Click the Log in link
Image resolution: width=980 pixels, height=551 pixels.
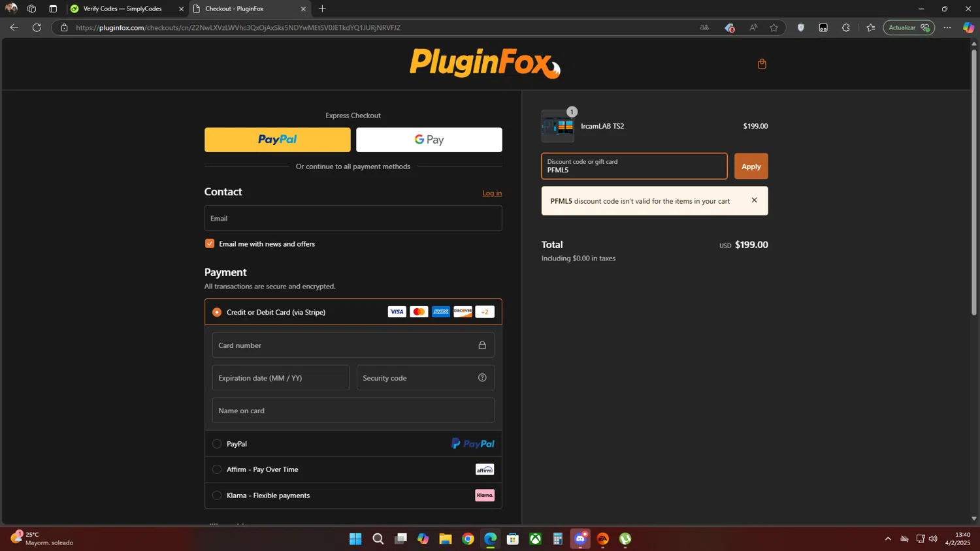[x=492, y=193]
